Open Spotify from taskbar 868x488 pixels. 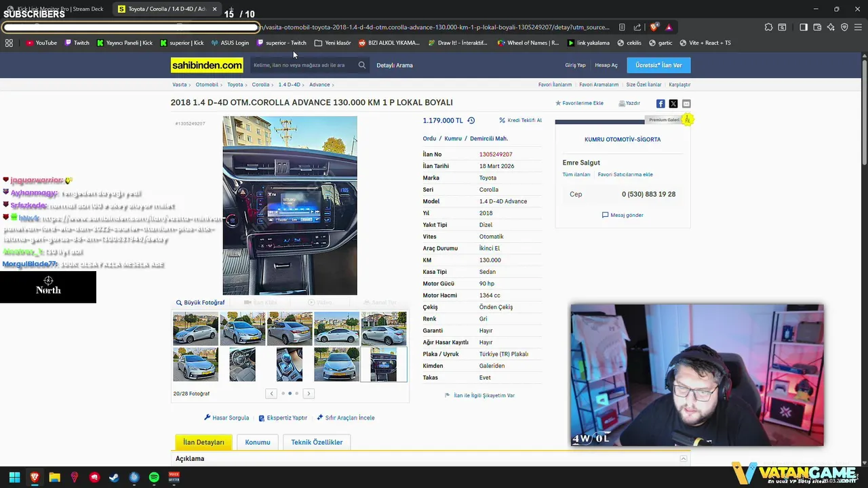coord(154,477)
